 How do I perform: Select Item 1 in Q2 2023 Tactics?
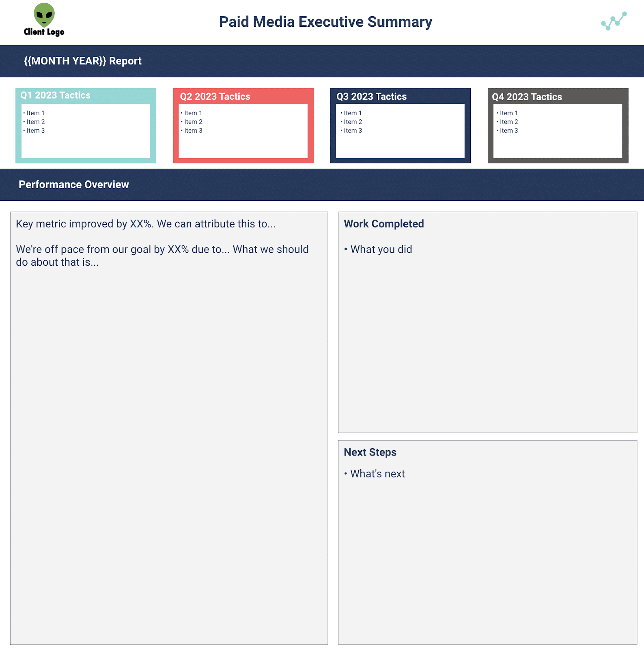pyautogui.click(x=192, y=113)
